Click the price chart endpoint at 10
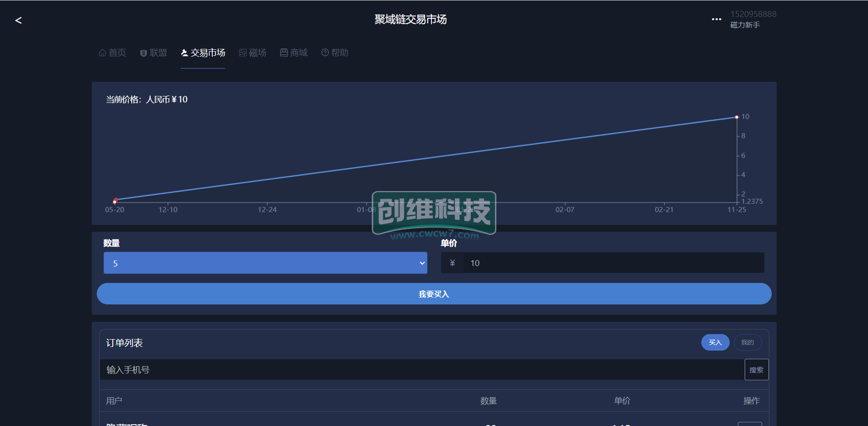 pyautogui.click(x=736, y=117)
